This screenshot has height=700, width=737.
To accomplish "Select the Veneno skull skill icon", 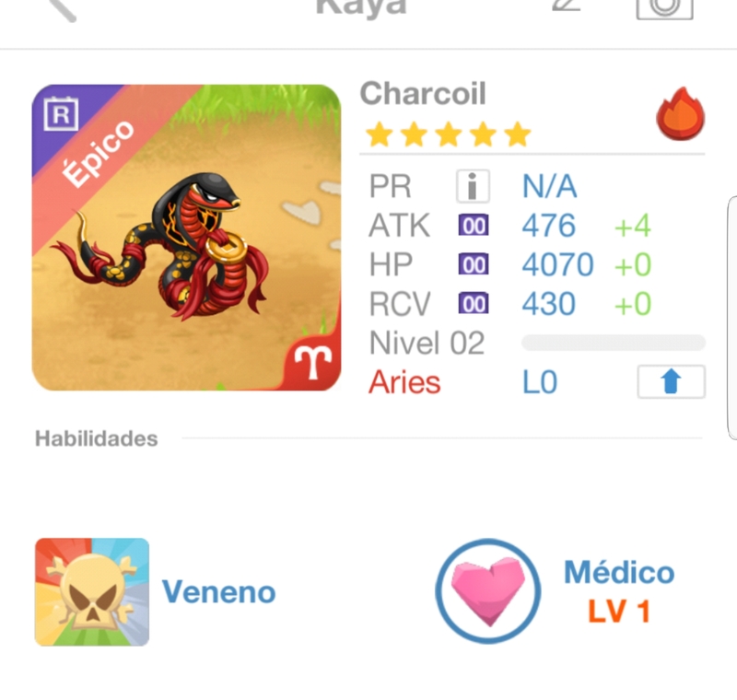I will pos(92,592).
